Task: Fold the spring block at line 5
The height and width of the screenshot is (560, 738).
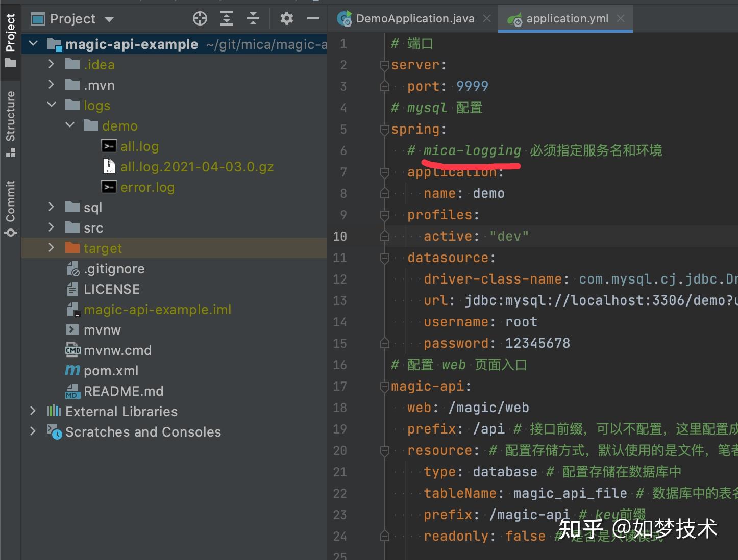Action: pos(385,129)
